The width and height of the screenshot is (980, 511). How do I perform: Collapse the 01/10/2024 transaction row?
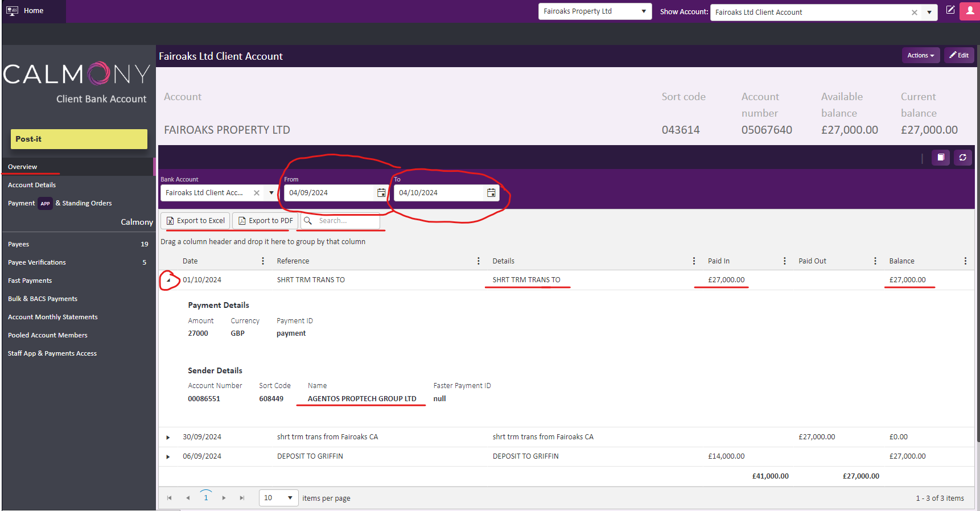click(x=168, y=280)
